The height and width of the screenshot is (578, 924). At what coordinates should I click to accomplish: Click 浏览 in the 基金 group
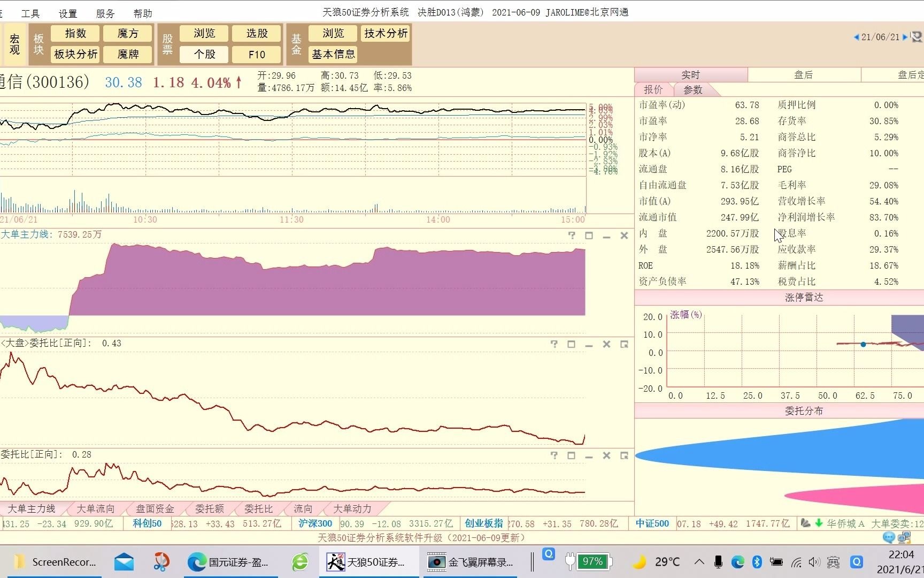[x=333, y=33]
